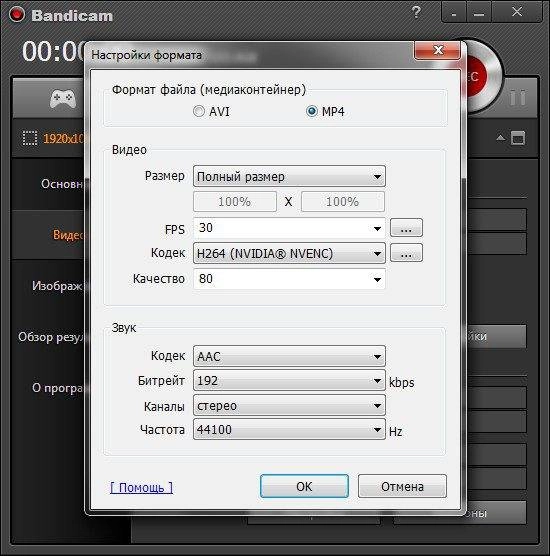The width and height of the screenshot is (550, 556).
Task: Click the rectangle area selection icon in Bandicam
Action: click(30, 138)
